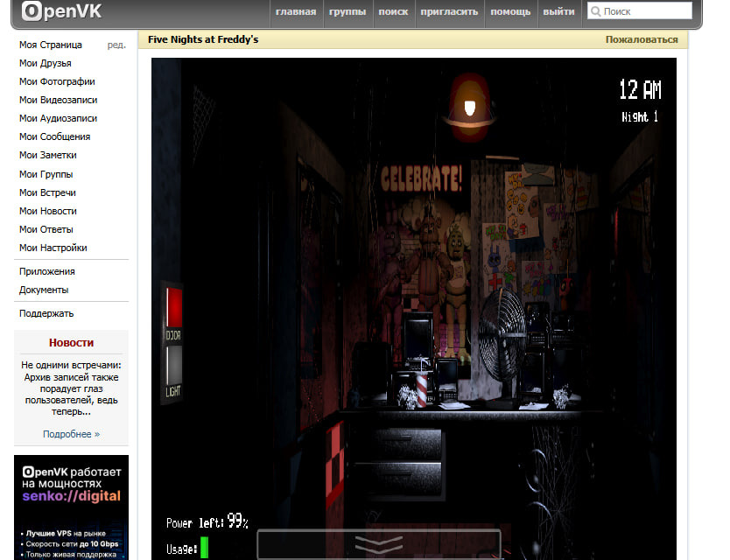
Task: Click the search magnifier icon
Action: 595,11
